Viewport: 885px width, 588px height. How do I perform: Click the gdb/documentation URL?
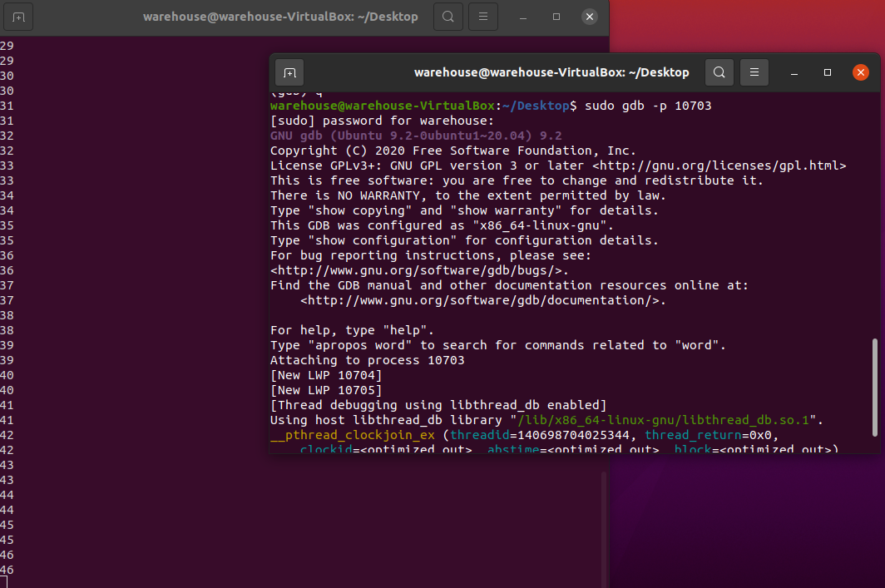[x=483, y=300]
